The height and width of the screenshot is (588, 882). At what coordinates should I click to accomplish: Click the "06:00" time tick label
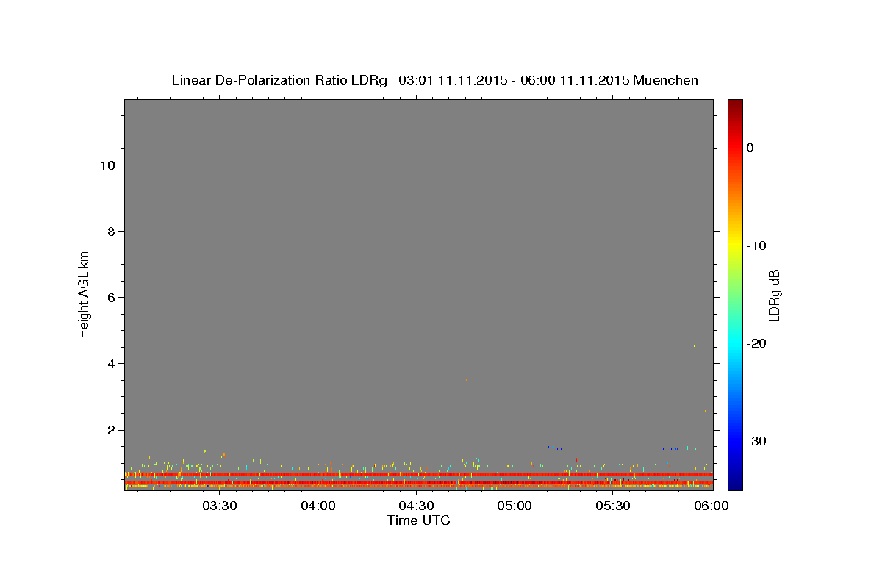tap(711, 506)
